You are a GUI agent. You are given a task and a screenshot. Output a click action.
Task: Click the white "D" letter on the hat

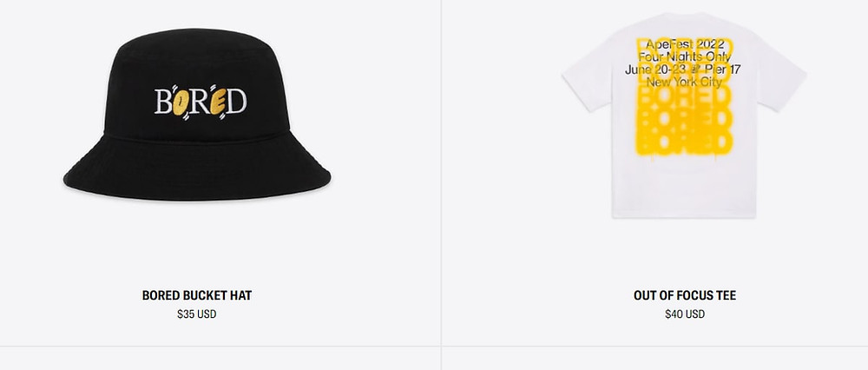tap(236, 102)
